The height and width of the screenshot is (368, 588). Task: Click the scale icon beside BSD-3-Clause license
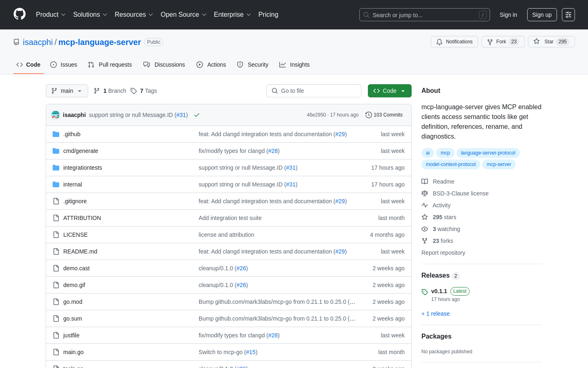[425, 193]
